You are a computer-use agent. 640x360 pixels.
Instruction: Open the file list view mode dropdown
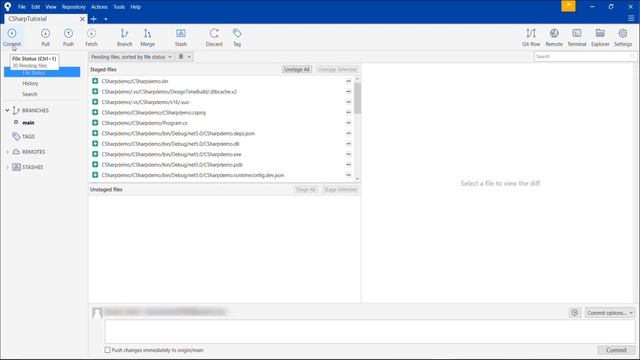point(184,57)
